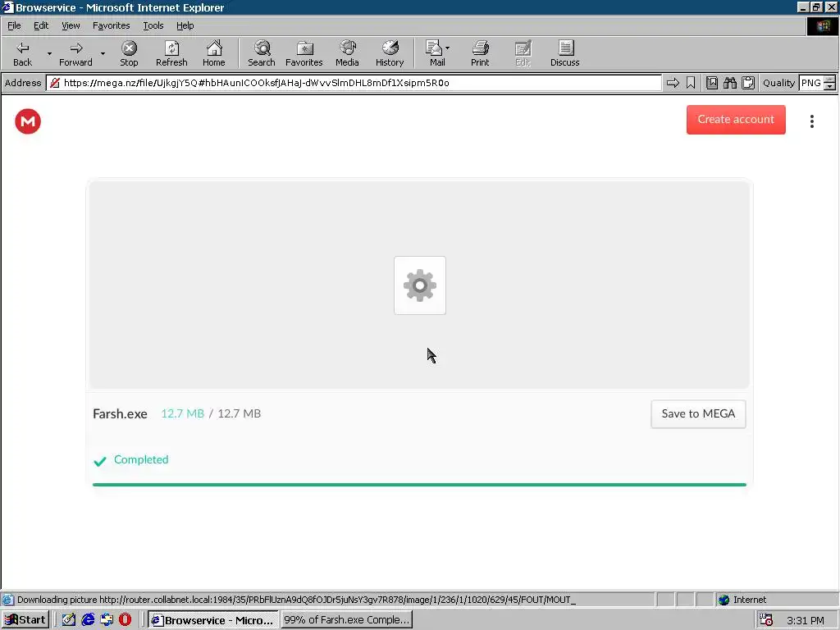Screen dimensions: 840x630
Task: Print the current page
Action: [x=480, y=53]
